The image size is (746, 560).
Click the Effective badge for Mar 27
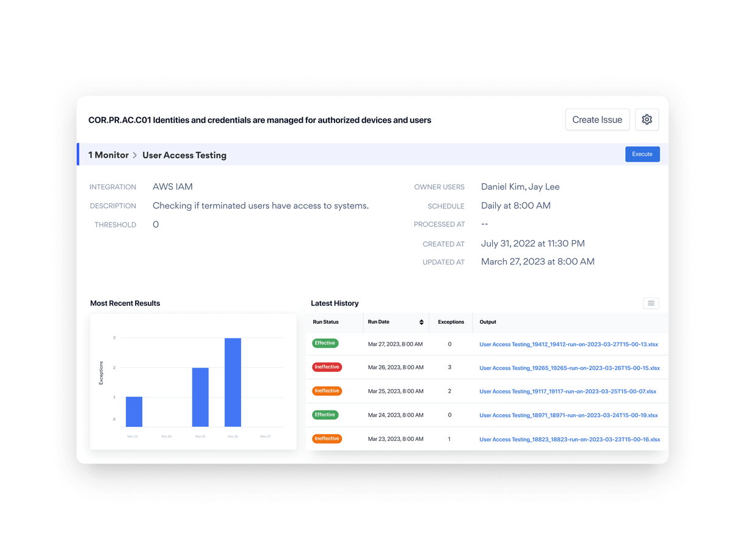pos(325,343)
